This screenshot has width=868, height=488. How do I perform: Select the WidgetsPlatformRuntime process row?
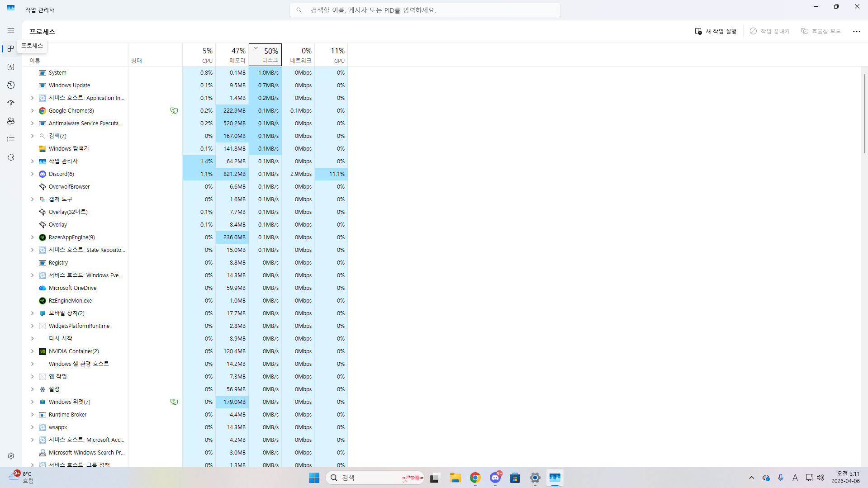(185, 326)
